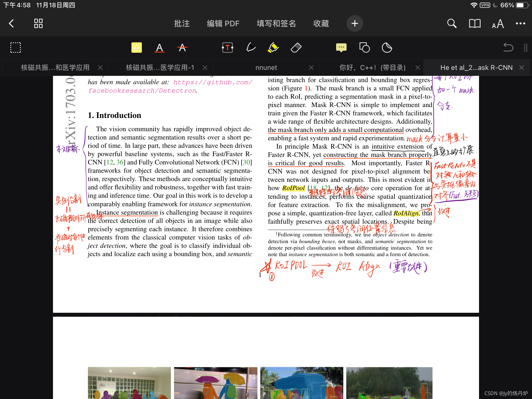The height and width of the screenshot is (399, 532).
Task: Select the yellow marker highlighter tool
Action: click(273, 48)
